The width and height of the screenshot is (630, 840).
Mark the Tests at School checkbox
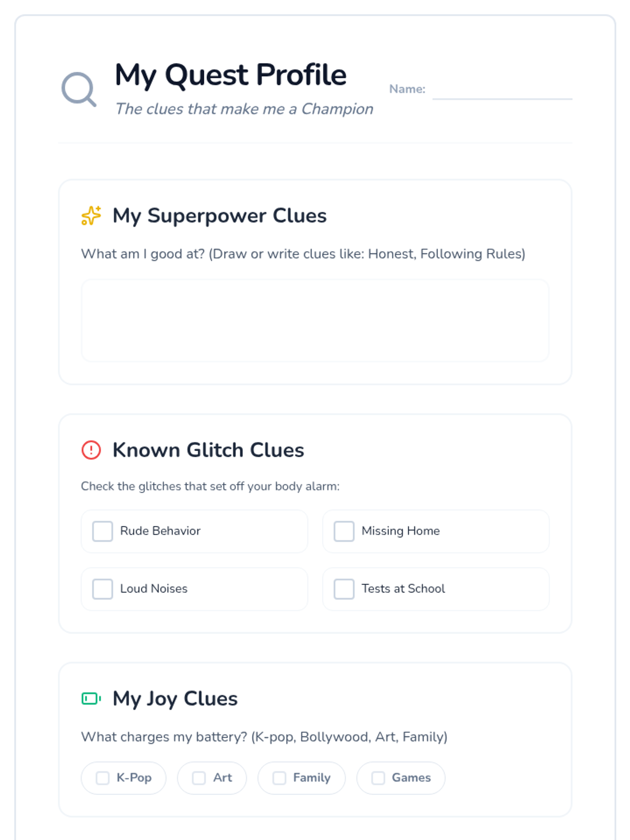click(x=344, y=589)
